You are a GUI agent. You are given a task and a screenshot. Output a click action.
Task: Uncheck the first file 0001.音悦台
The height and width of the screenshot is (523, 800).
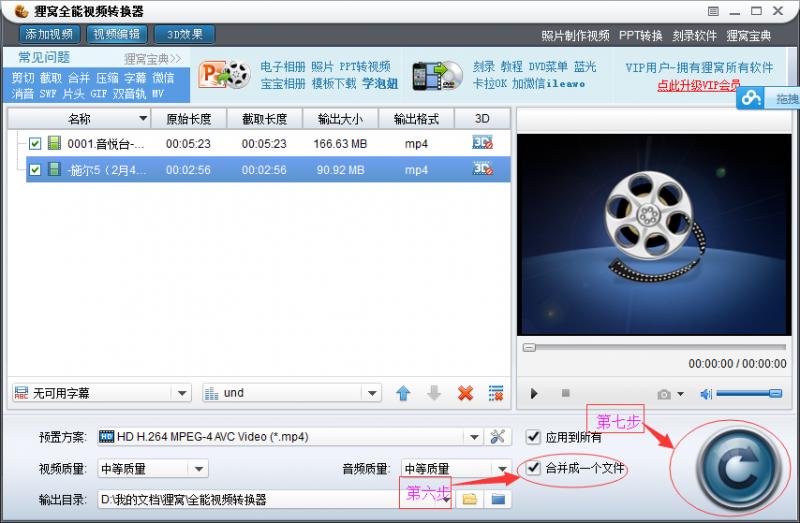(x=35, y=144)
